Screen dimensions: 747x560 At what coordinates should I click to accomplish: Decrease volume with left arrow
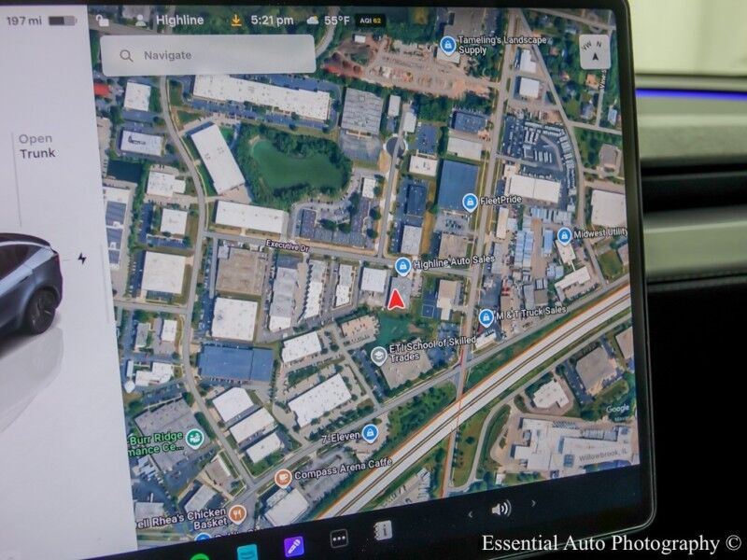[x=471, y=512]
